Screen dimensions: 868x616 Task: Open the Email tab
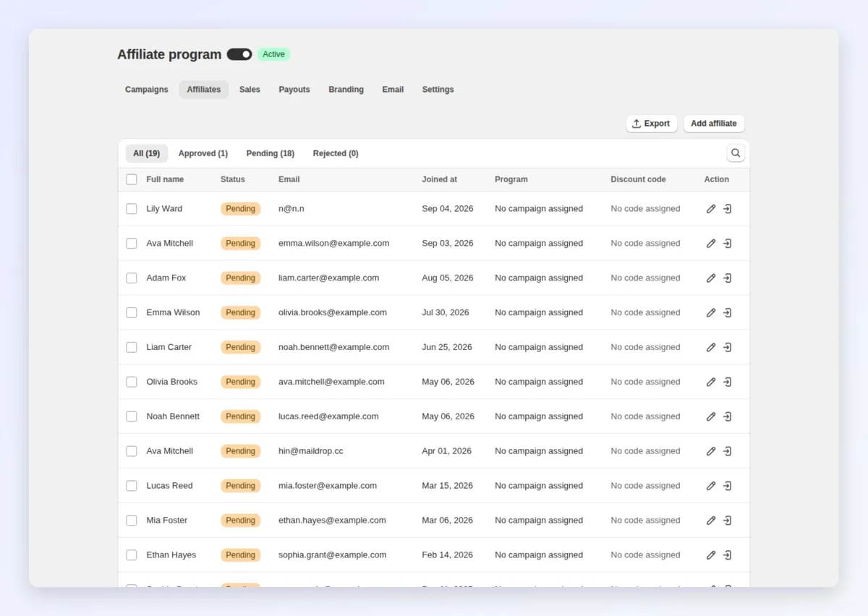click(x=393, y=90)
